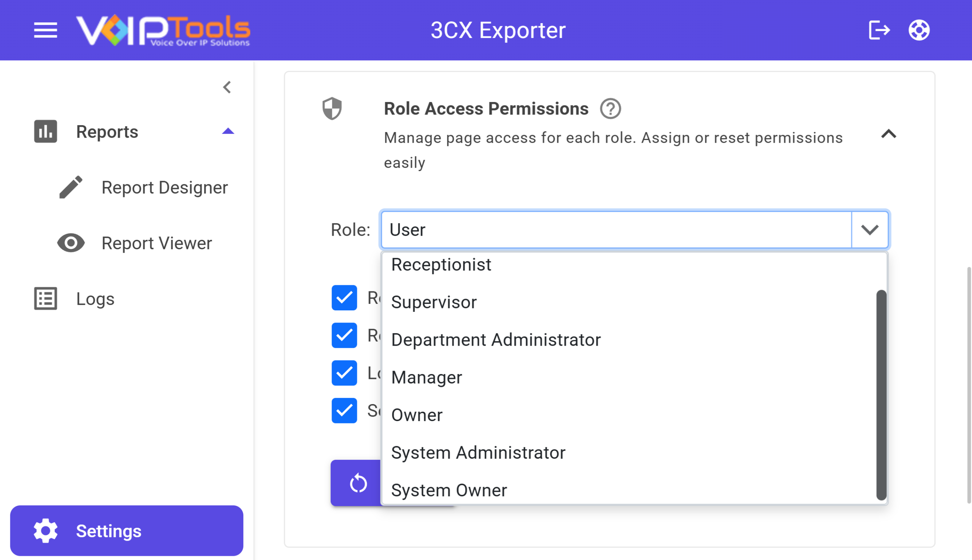Collapse the Reports menu arrow
Viewport: 972px width, 560px height.
point(228,132)
